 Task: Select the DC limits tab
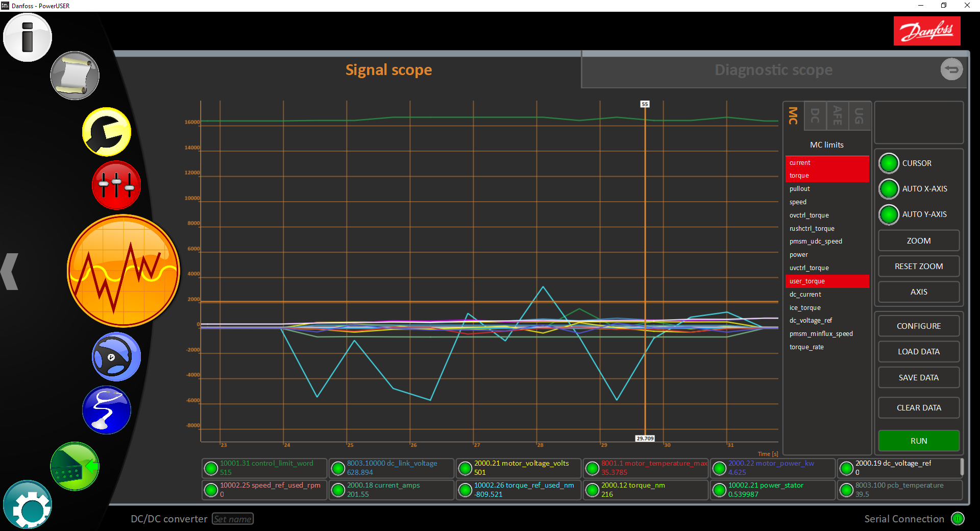click(x=815, y=116)
